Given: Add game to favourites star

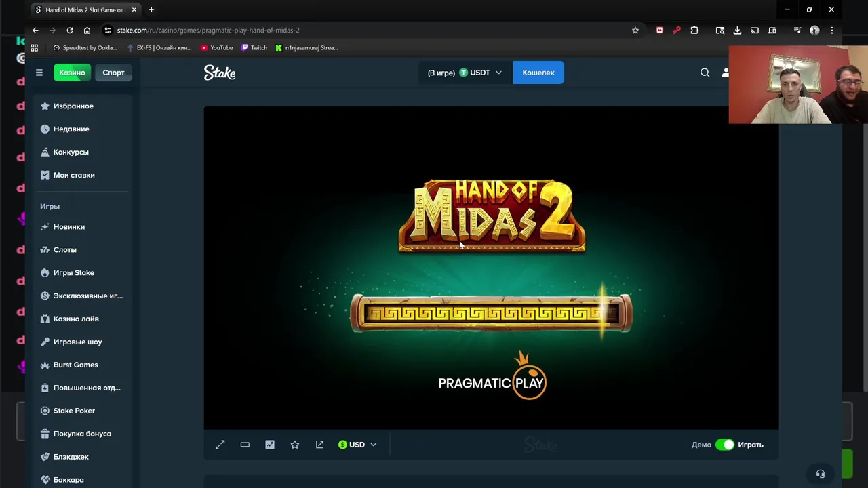Looking at the screenshot, I should (295, 445).
